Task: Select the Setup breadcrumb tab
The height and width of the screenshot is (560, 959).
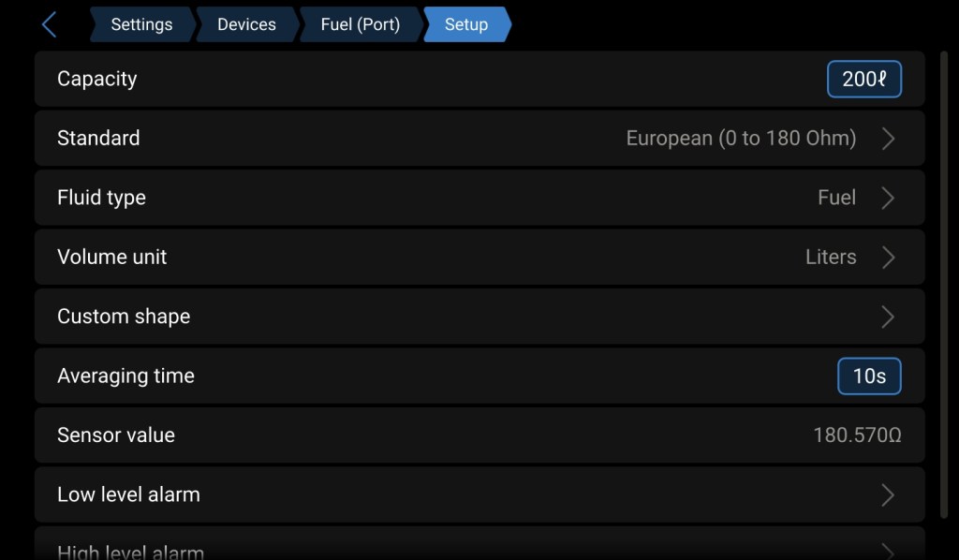Action: point(466,24)
